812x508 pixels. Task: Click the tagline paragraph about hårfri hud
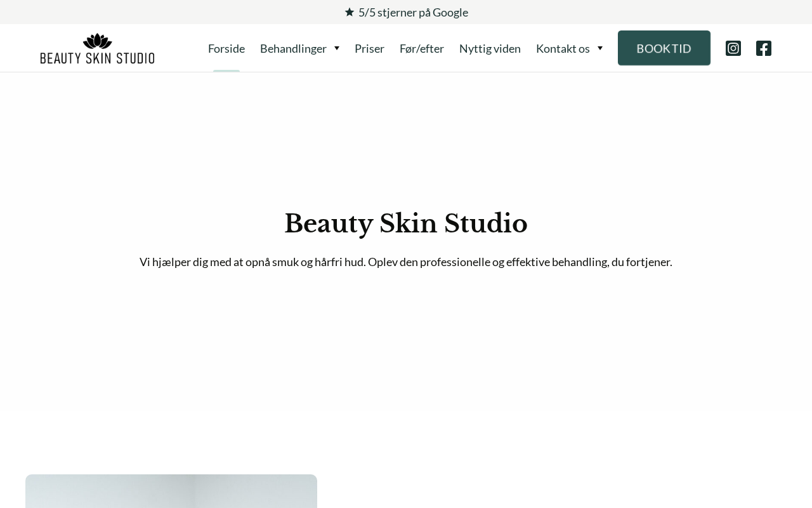click(406, 262)
